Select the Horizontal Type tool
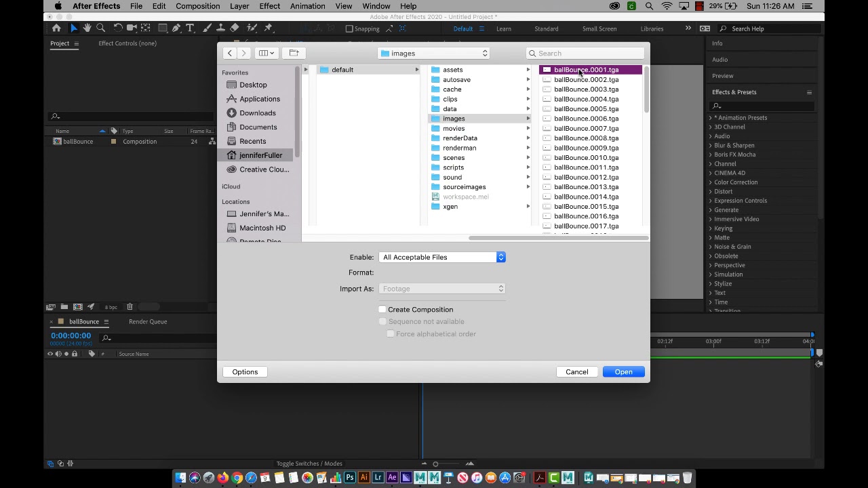The width and height of the screenshot is (868, 488). [x=190, y=28]
